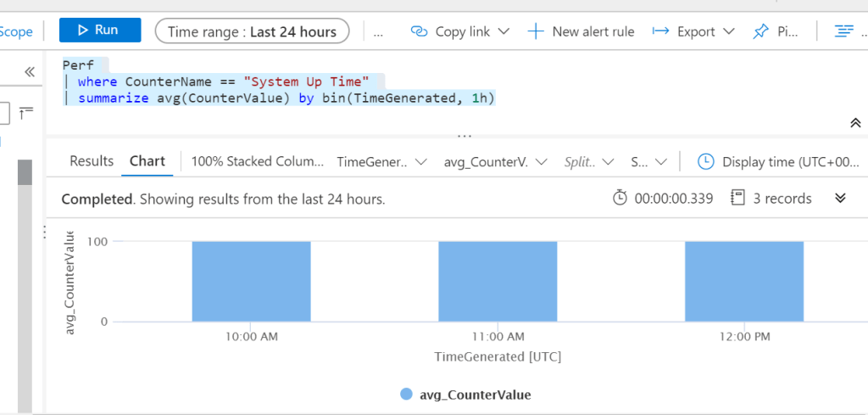Click the Run query button

click(x=99, y=31)
